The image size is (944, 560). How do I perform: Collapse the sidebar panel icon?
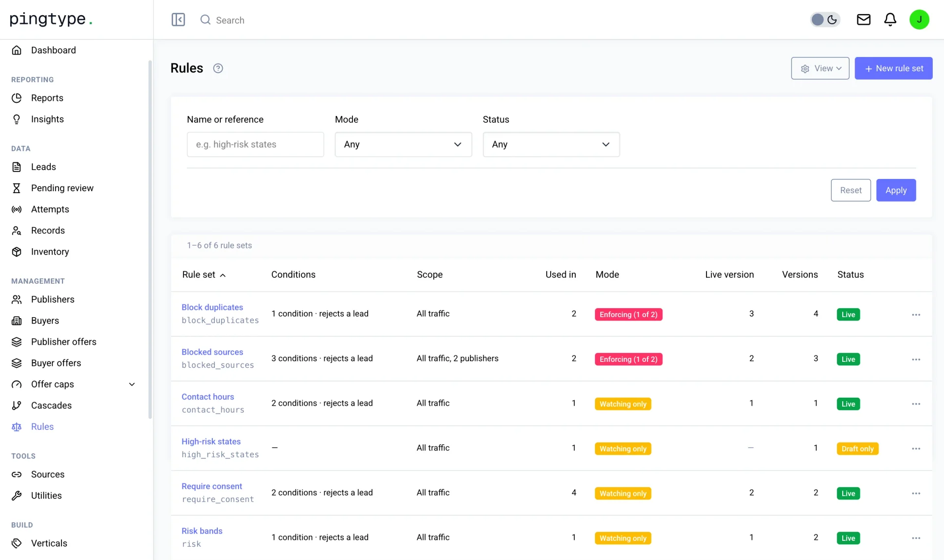pyautogui.click(x=178, y=20)
